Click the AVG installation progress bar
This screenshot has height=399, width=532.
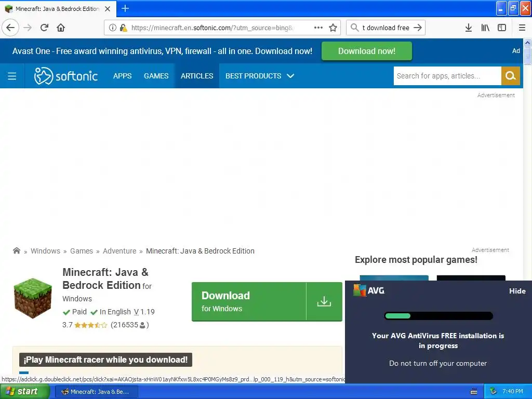[x=438, y=316]
